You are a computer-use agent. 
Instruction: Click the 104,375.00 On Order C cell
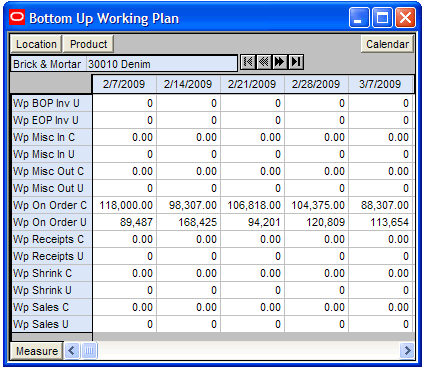(317, 205)
